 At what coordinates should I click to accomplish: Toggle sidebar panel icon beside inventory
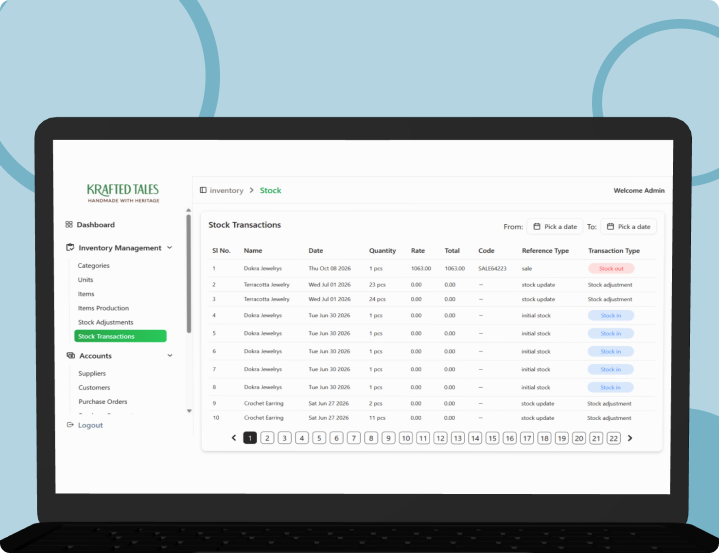(x=203, y=190)
